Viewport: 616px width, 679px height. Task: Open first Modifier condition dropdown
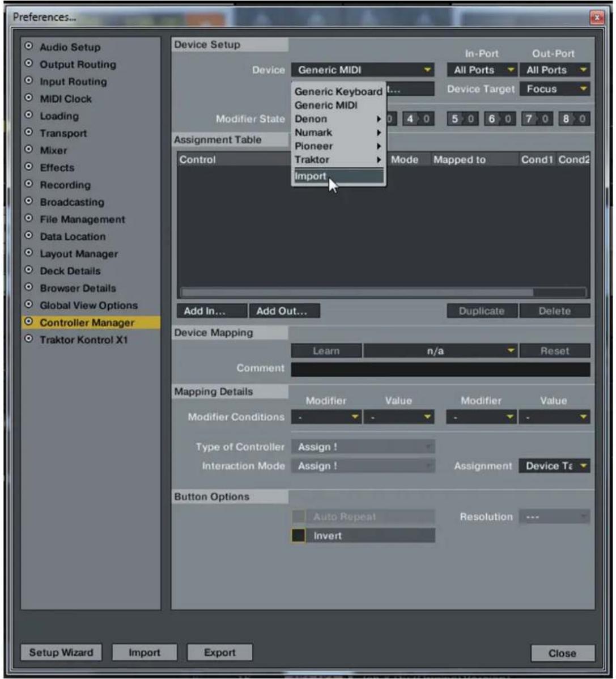click(326, 417)
